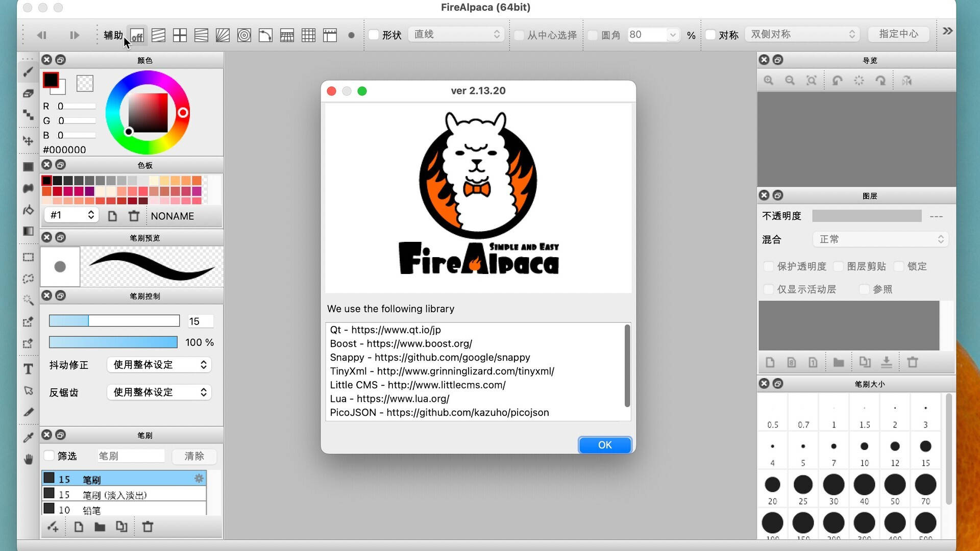Toggle the 形状 shape checkbox
This screenshot has width=980, height=551.
[x=374, y=35]
